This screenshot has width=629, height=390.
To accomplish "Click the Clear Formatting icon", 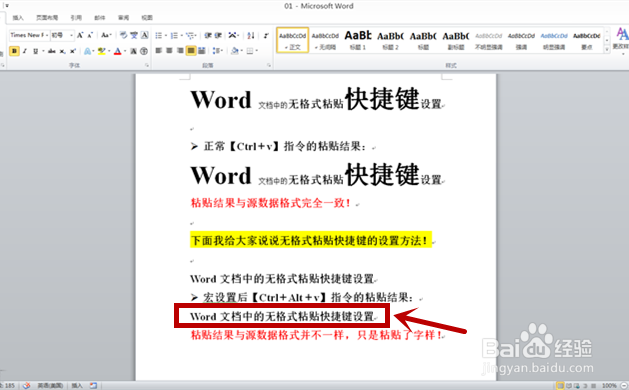I will [124, 35].
